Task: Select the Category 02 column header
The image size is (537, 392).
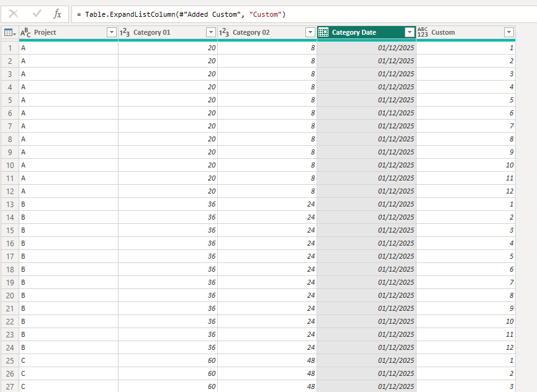Action: tap(267, 32)
